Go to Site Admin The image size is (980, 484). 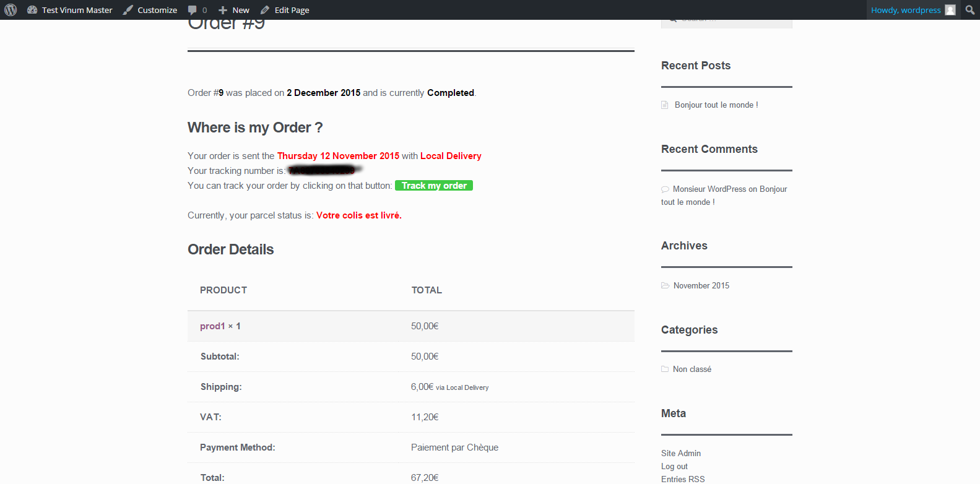pos(681,453)
